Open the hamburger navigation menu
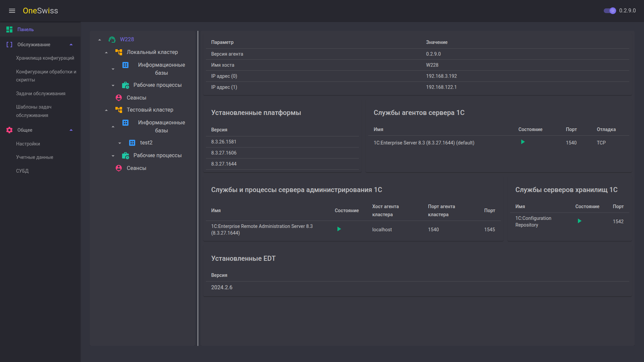 click(12, 11)
